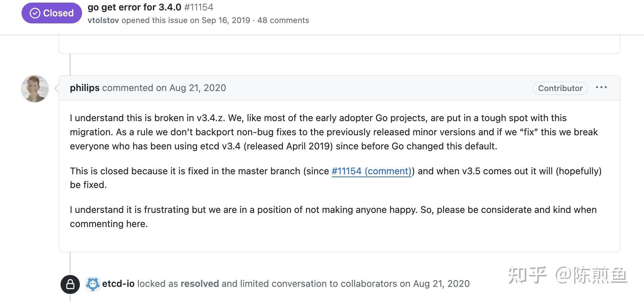
Task: Click the Aug 21, 2020 comment timestamp
Action: (198, 88)
